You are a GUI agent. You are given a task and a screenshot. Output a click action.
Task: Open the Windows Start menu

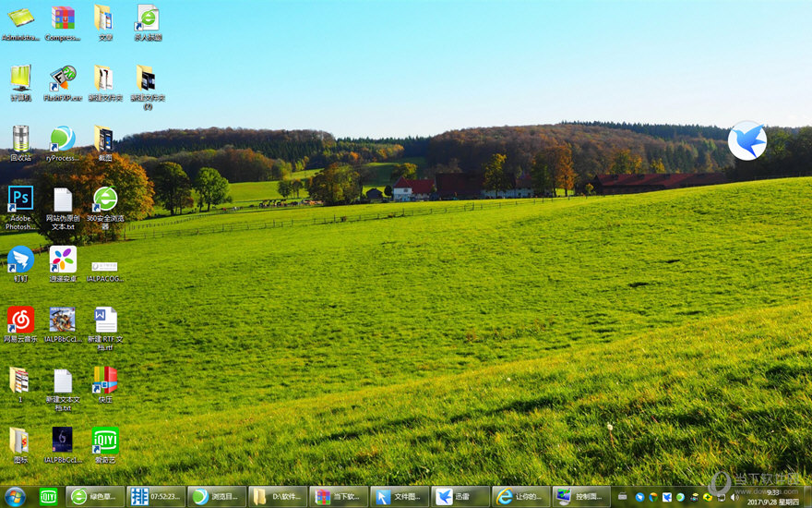(x=15, y=497)
